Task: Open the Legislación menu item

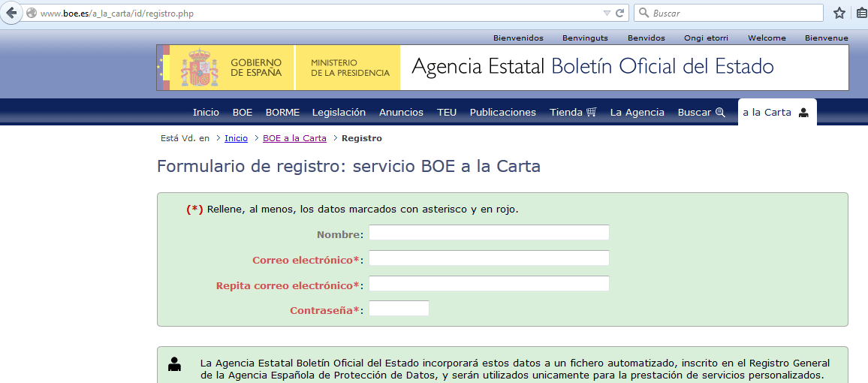Action: 339,113
